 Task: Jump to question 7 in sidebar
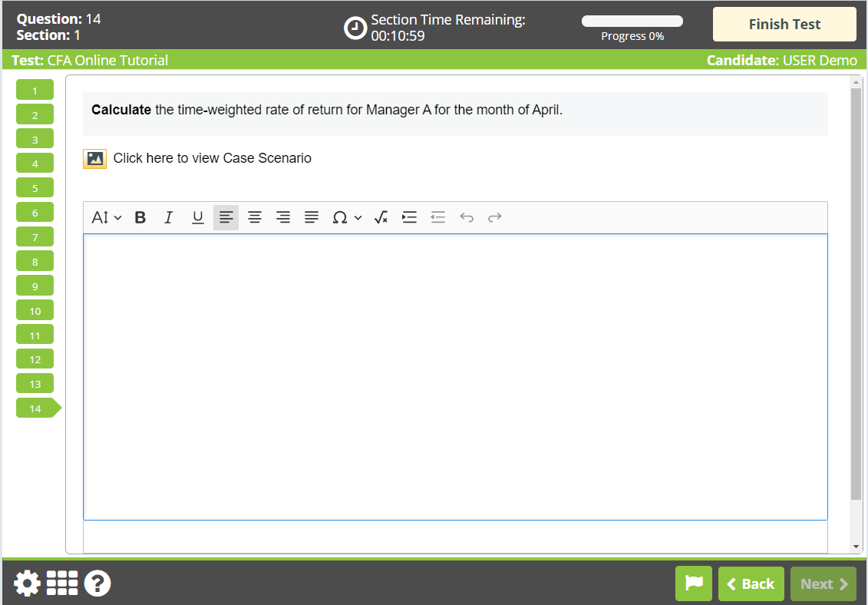point(35,237)
